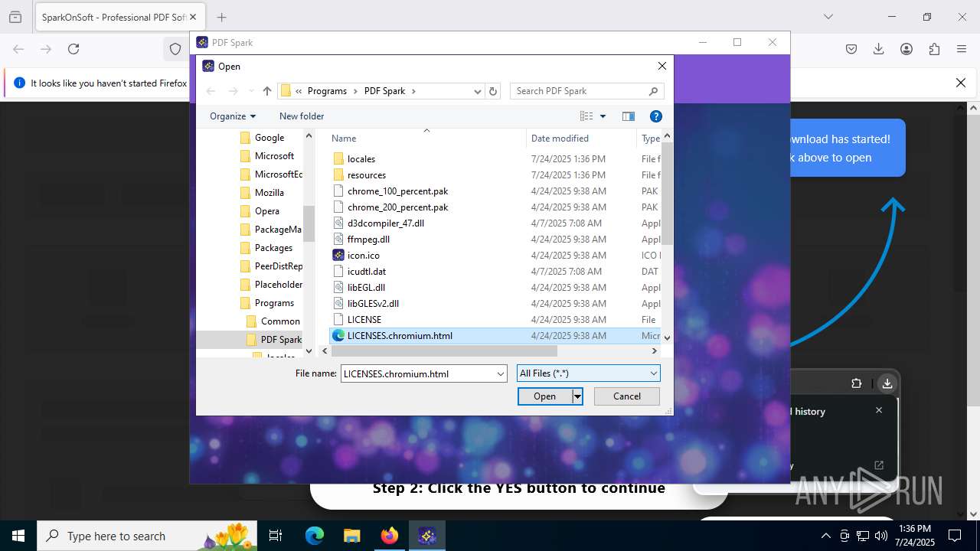Sort files by Date modified column

[581, 139]
